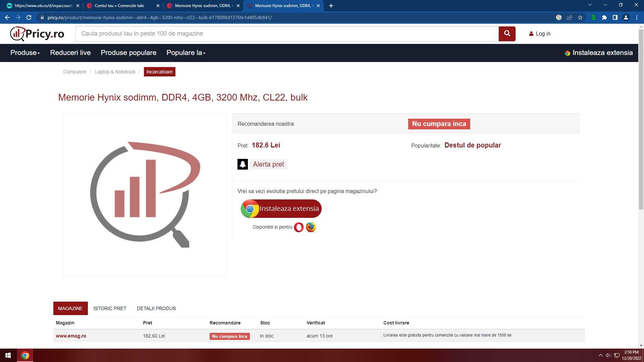The width and height of the screenshot is (644, 362).
Task: Click the network icon in system tray
Action: [x=616, y=355]
